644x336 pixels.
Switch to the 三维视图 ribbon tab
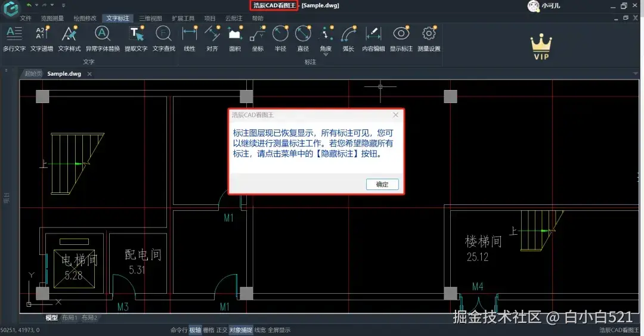(x=150, y=18)
